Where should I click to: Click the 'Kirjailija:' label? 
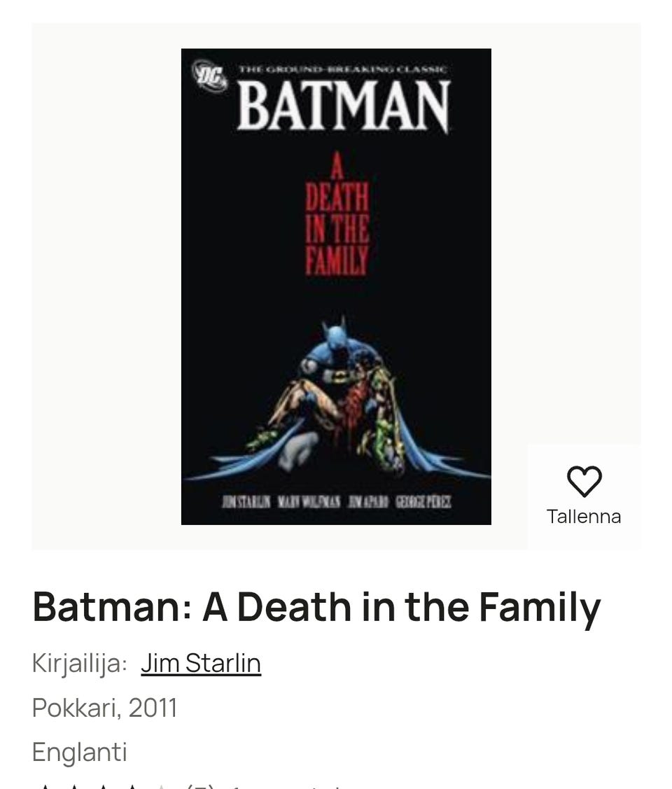[x=79, y=664]
